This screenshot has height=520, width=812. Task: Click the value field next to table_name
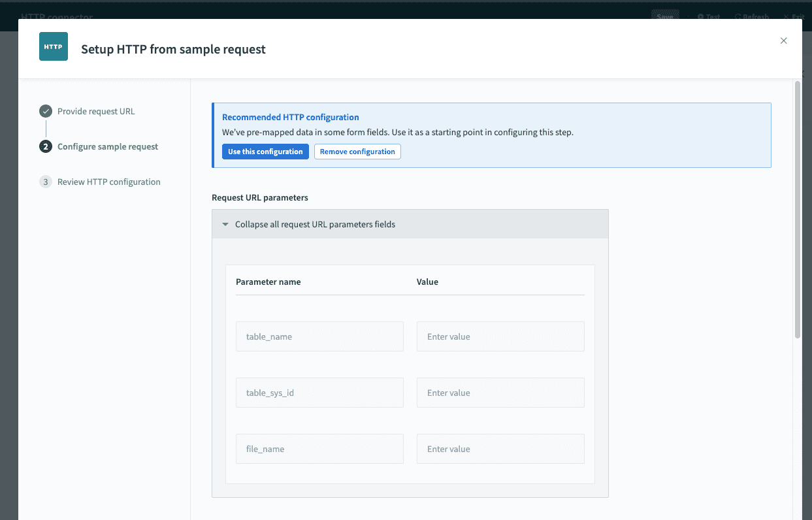click(x=500, y=336)
